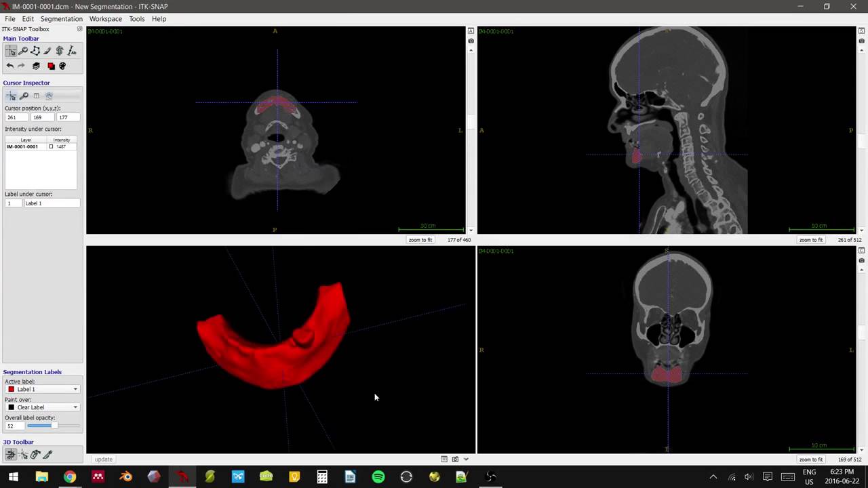Take sagittal view screenshot camera icon

[862, 41]
